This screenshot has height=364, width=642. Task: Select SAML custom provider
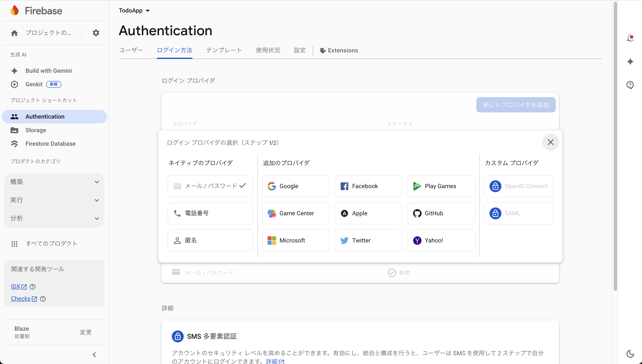518,213
